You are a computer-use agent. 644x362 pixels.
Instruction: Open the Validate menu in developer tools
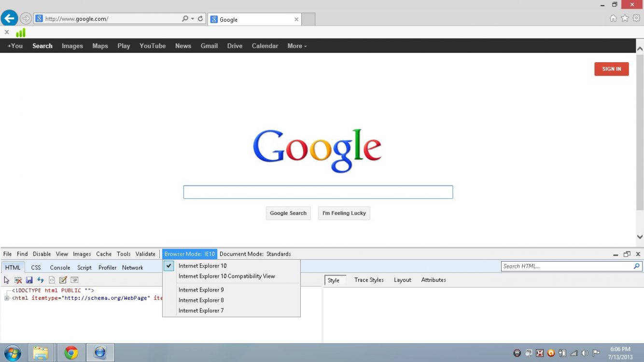[145, 254]
